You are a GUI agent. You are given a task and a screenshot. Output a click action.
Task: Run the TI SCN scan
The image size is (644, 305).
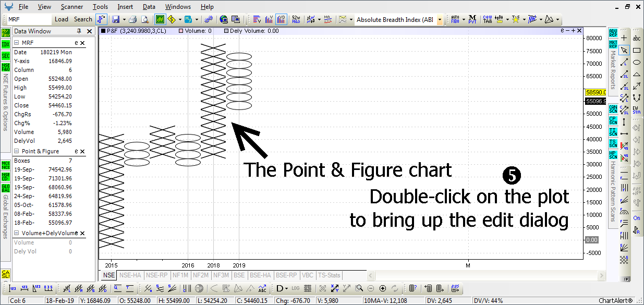click(613, 132)
